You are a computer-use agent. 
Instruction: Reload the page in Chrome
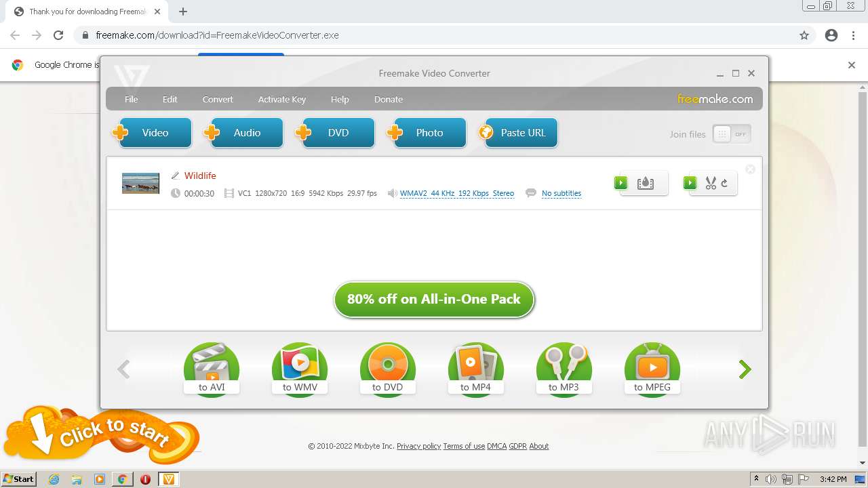point(58,35)
